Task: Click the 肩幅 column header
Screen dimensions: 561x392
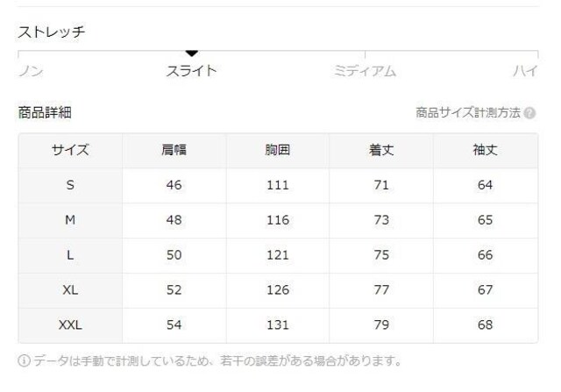Action: [x=174, y=150]
